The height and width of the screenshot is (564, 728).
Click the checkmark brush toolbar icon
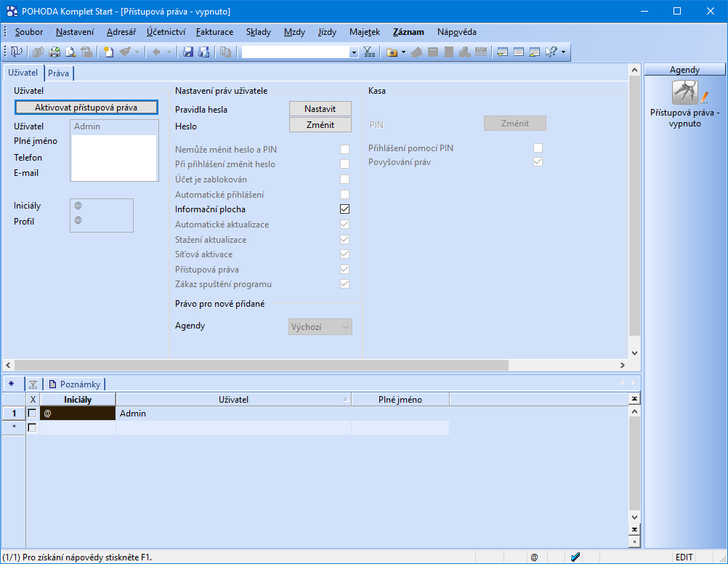(125, 52)
